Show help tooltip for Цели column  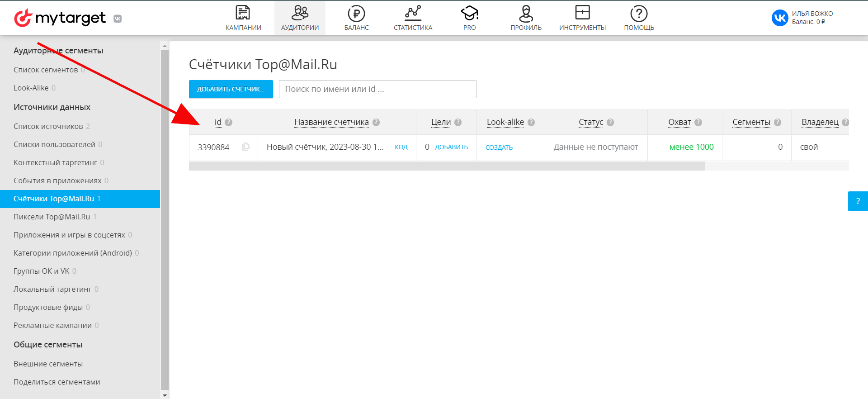click(458, 122)
